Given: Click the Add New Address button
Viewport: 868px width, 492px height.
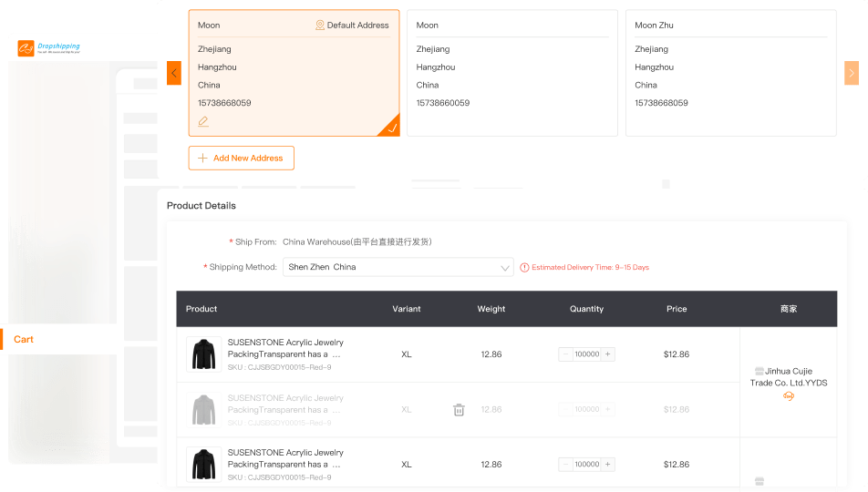Looking at the screenshot, I should 242,159.
